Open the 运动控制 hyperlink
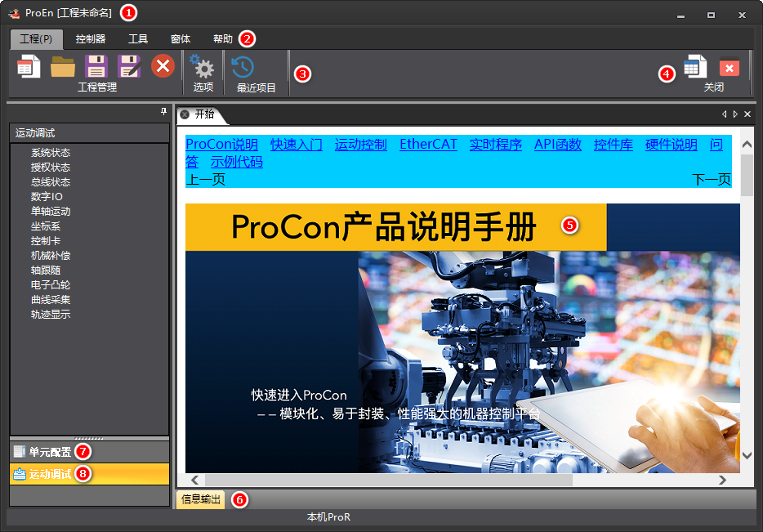The width and height of the screenshot is (763, 532). (360, 145)
